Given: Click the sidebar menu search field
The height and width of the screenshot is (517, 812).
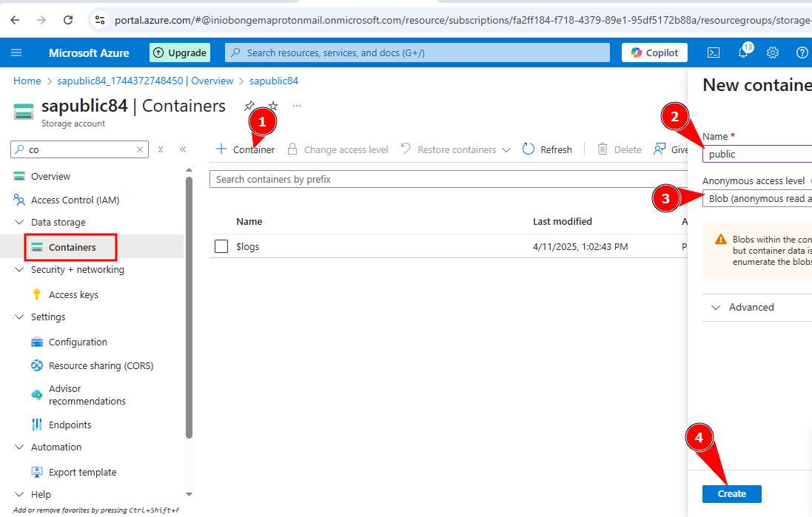Looking at the screenshot, I should click(79, 149).
